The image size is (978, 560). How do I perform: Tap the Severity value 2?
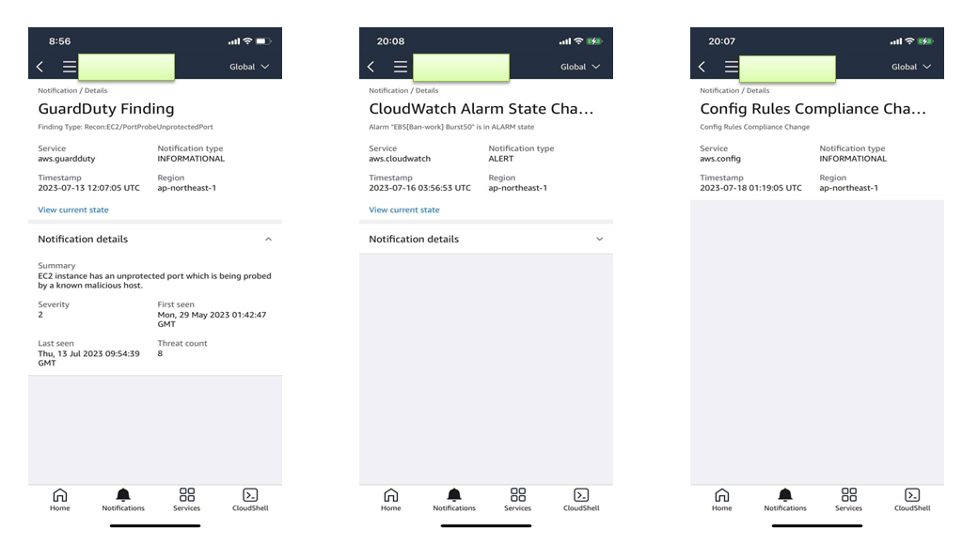pyautogui.click(x=40, y=315)
